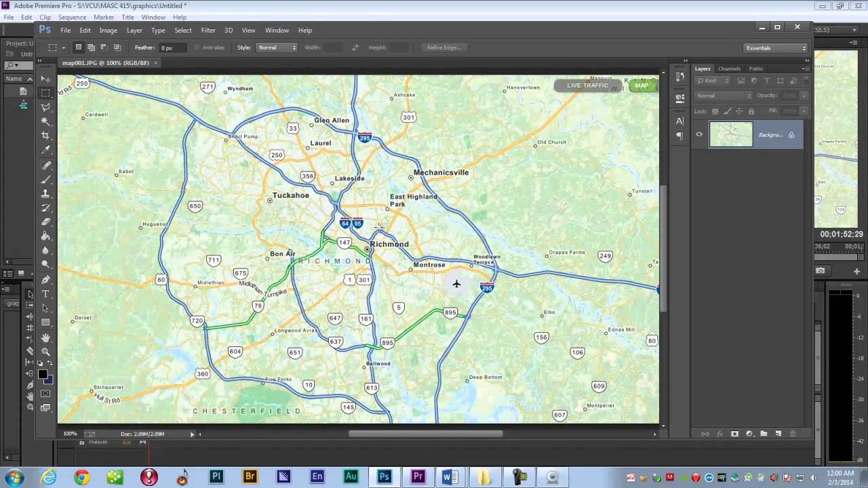Click Create new layer icon
Viewport: 868px width, 488px height.
(x=778, y=434)
